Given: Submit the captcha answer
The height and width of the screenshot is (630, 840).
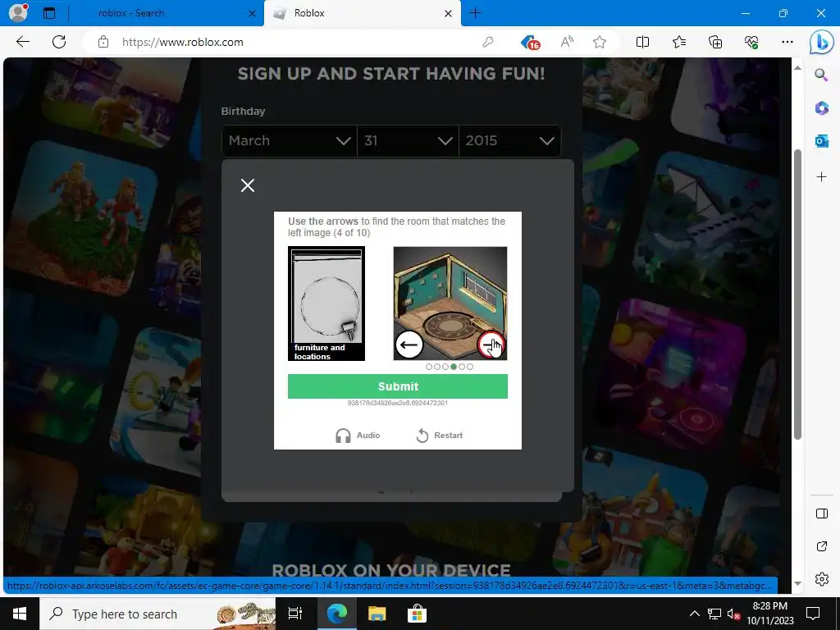Looking at the screenshot, I should 398,386.
